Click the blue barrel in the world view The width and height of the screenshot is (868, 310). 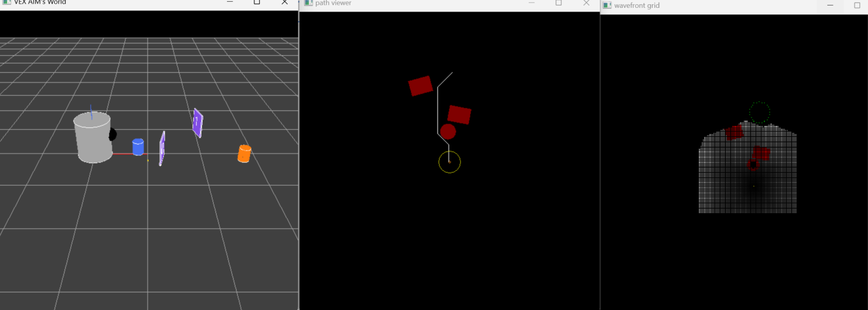coord(138,147)
